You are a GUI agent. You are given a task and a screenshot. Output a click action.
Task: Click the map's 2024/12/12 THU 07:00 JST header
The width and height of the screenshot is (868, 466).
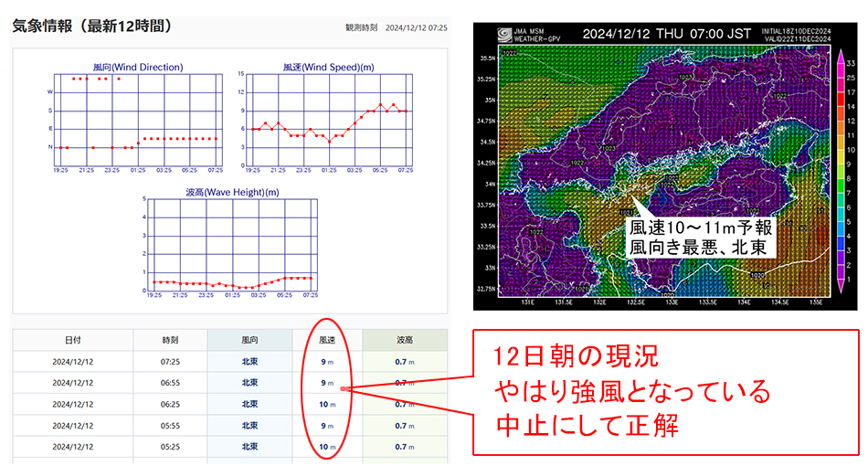coord(666,34)
